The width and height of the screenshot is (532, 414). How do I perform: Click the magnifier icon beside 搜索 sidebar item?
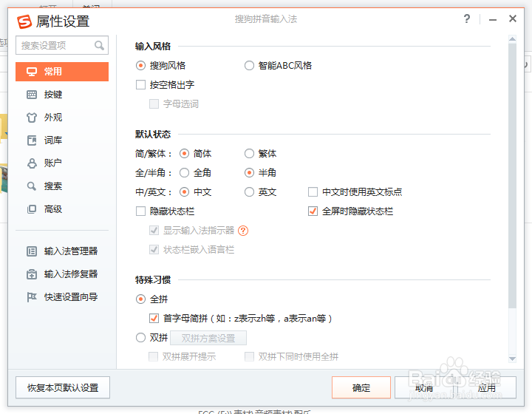32,186
